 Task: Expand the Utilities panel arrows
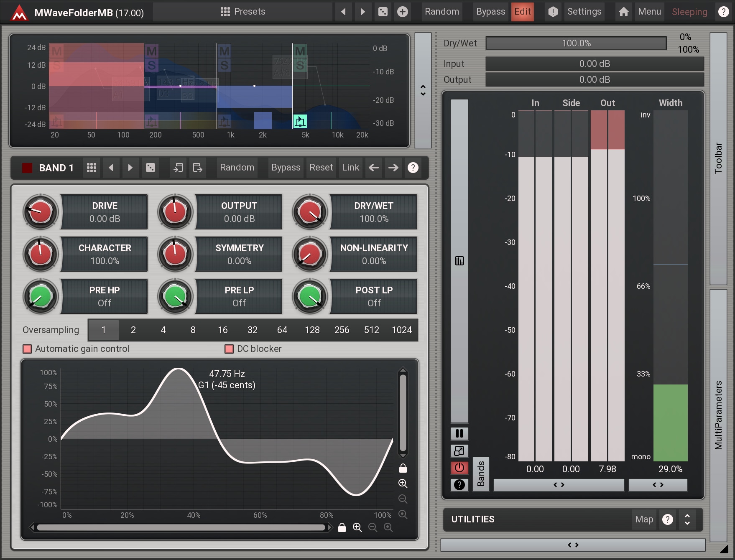click(x=687, y=519)
